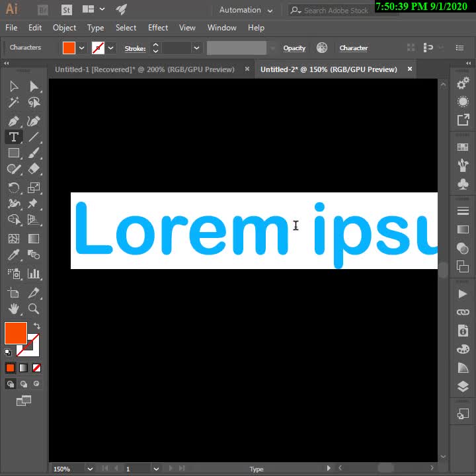476x476 pixels.
Task: Open the Effect menu
Action: tap(158, 28)
